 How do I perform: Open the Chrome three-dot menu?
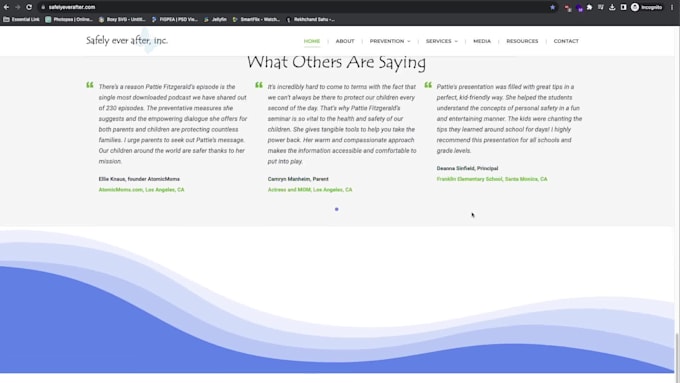point(672,7)
